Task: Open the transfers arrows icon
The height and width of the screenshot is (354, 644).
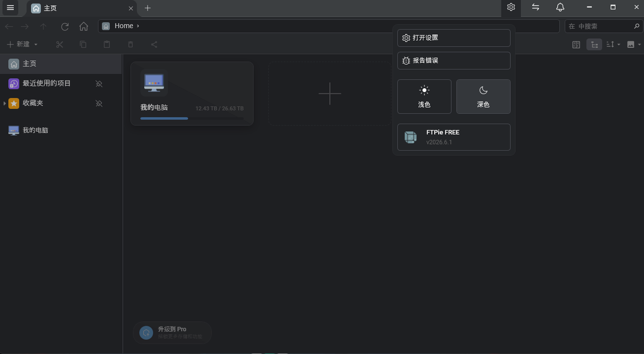Action: (536, 8)
